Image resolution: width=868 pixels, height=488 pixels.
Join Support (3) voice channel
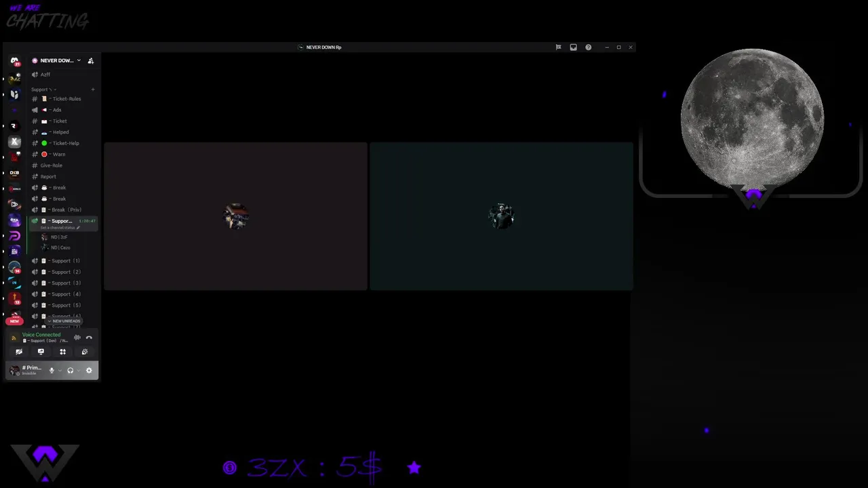[x=64, y=283]
